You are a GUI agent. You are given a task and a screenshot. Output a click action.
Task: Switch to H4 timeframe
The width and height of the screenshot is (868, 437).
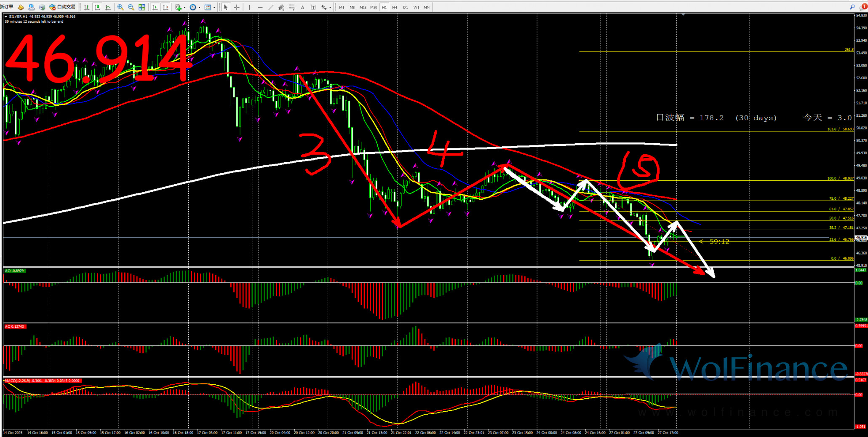tap(395, 7)
